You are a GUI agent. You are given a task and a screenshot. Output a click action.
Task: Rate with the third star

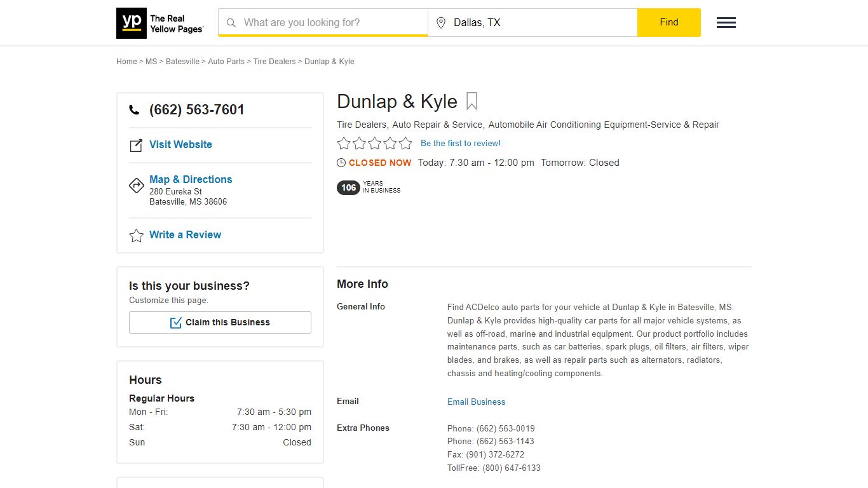(375, 144)
